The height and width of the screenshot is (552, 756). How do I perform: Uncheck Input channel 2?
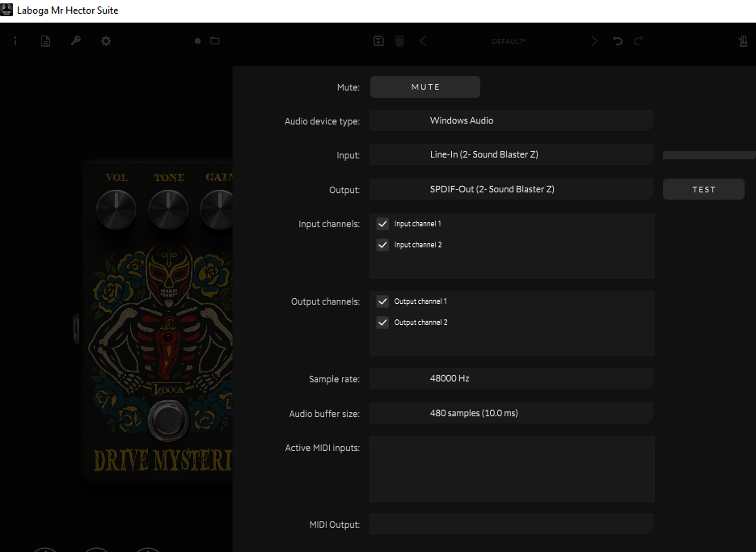point(382,245)
